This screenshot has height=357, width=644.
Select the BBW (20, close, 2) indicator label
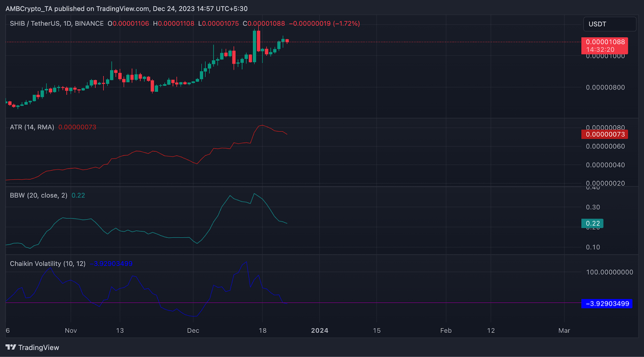coord(39,195)
